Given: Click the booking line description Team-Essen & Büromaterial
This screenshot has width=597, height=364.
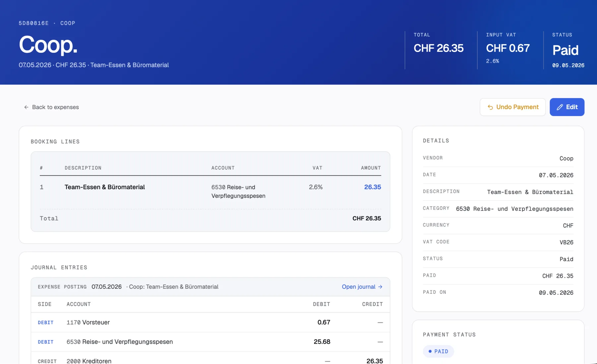Looking at the screenshot, I should coord(105,187).
